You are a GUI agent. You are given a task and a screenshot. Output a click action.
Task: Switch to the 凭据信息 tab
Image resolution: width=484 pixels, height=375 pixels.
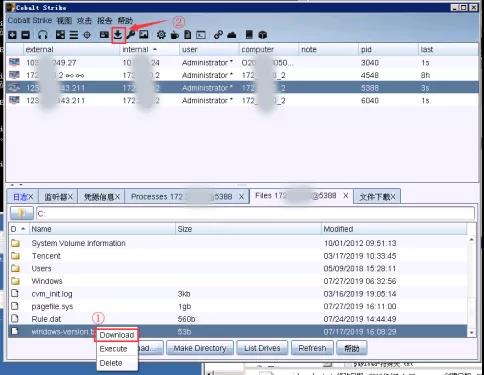pyautogui.click(x=101, y=197)
